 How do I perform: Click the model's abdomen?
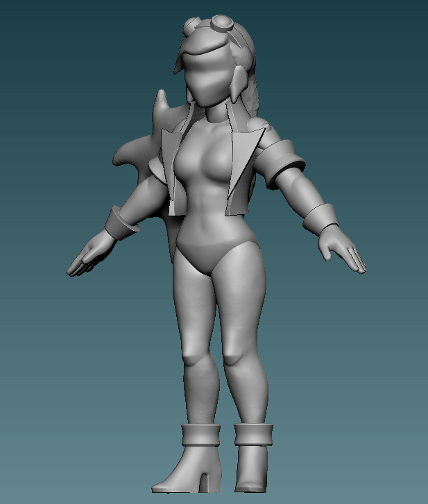207,208
